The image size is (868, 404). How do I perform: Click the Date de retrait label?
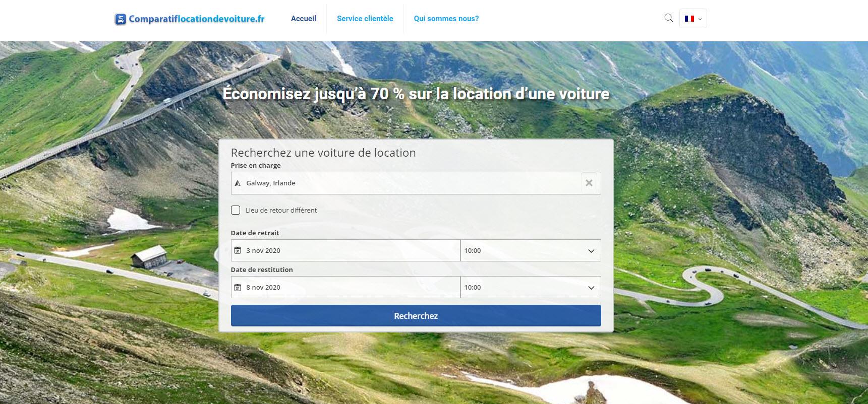click(255, 233)
